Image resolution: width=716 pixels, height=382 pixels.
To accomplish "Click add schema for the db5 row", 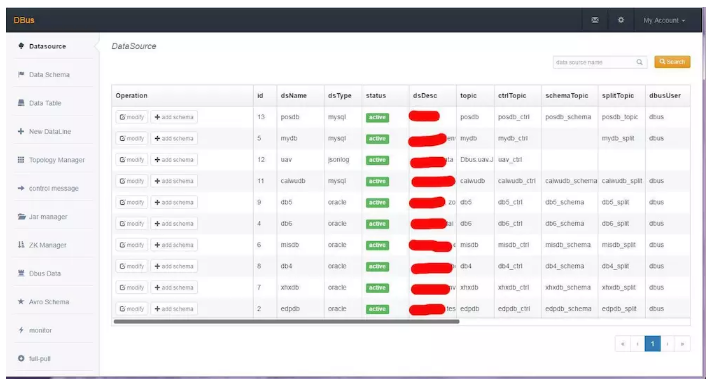I will (174, 202).
